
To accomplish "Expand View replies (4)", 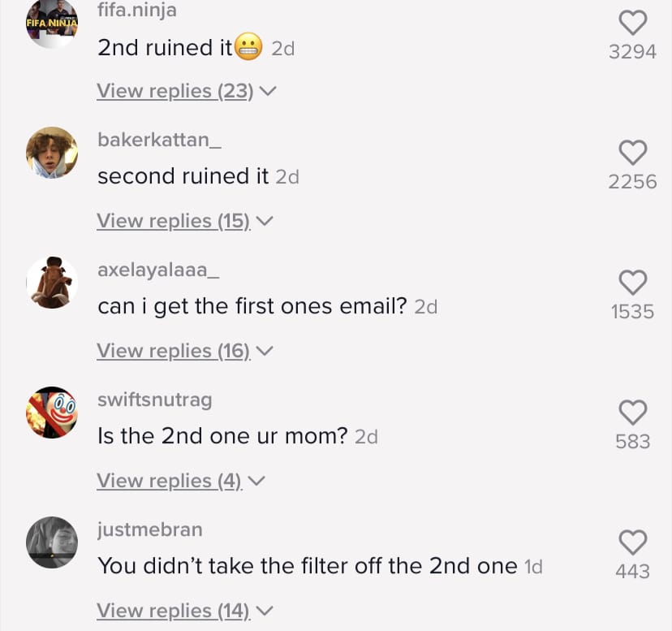I will point(181,481).
